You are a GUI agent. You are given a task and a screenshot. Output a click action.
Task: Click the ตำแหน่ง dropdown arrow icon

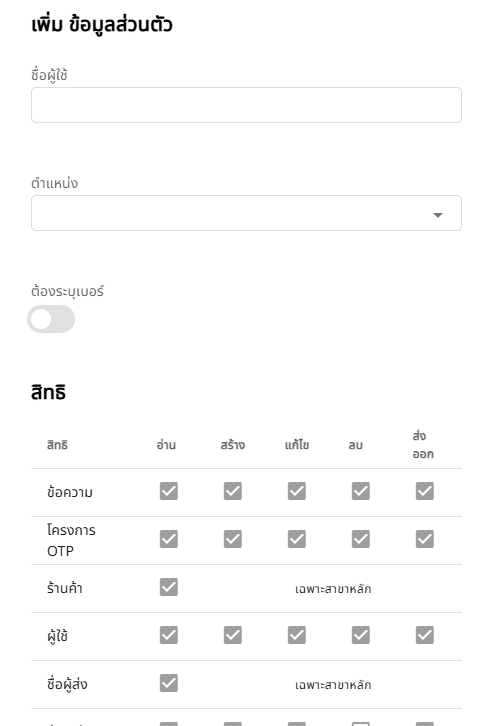click(x=438, y=215)
